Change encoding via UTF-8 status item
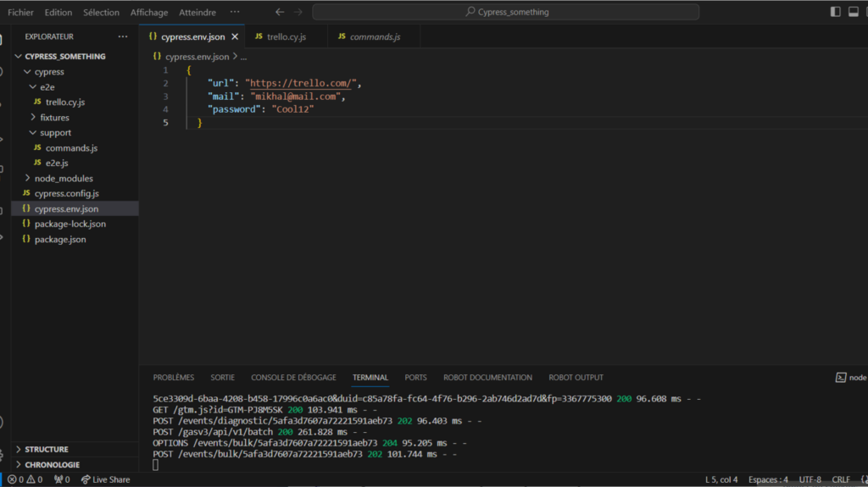This screenshot has height=487, width=868. tap(810, 479)
